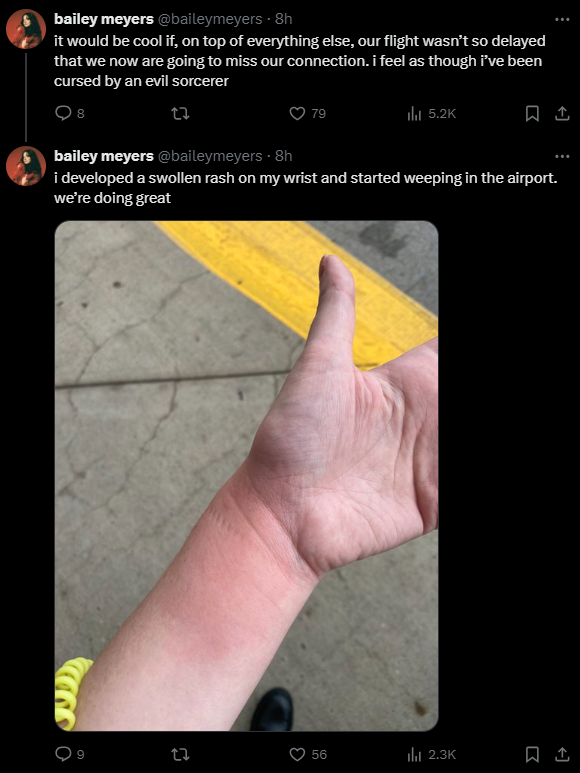Repost the swollen rash tweet
Image resolution: width=580 pixels, height=773 pixels.
pos(180,754)
